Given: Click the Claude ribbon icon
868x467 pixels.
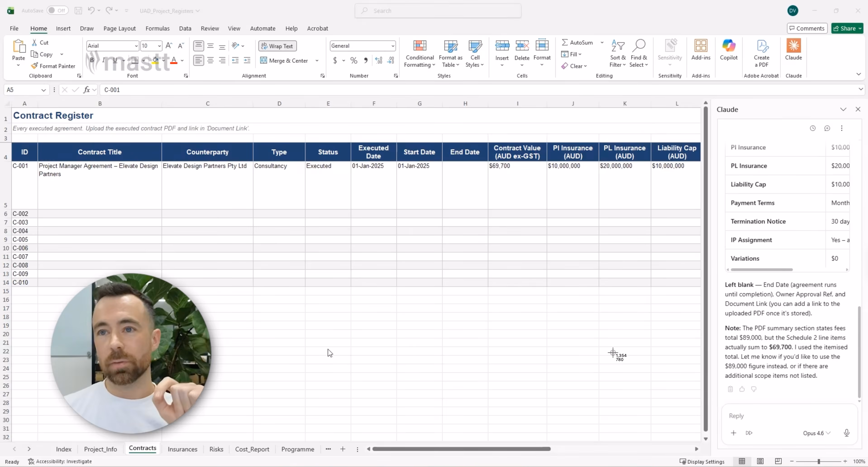Looking at the screenshot, I should [x=794, y=45].
